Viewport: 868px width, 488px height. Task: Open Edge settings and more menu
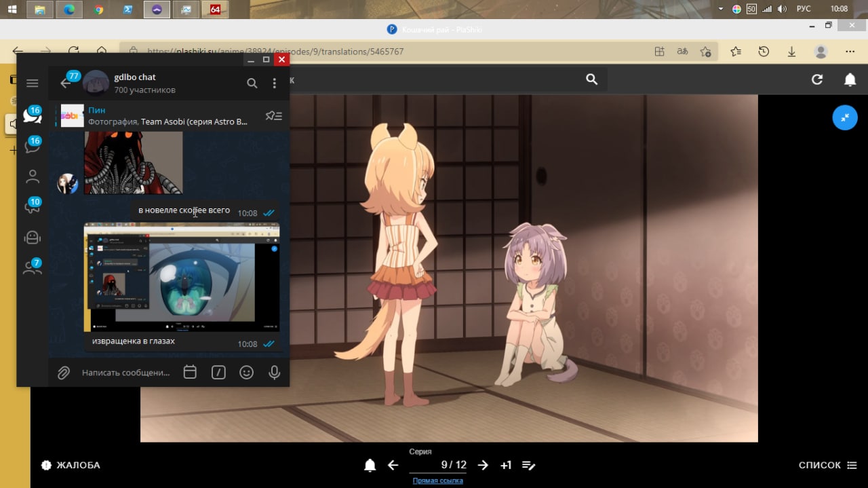(850, 52)
